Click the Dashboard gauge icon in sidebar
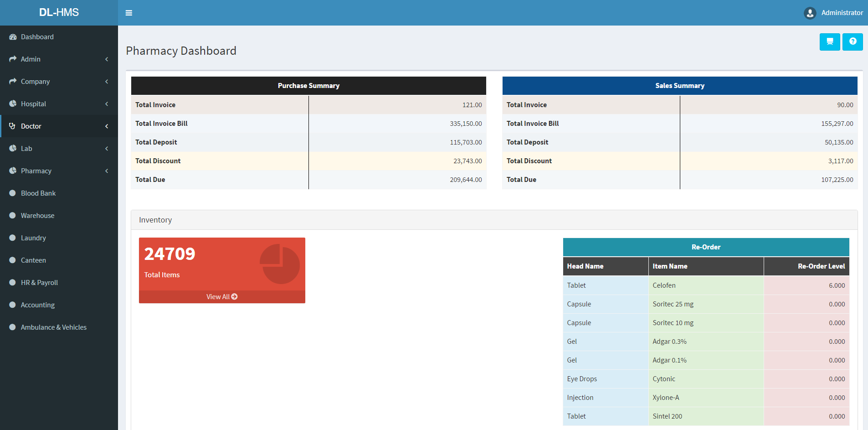Viewport: 868px width, 430px height. tap(13, 37)
